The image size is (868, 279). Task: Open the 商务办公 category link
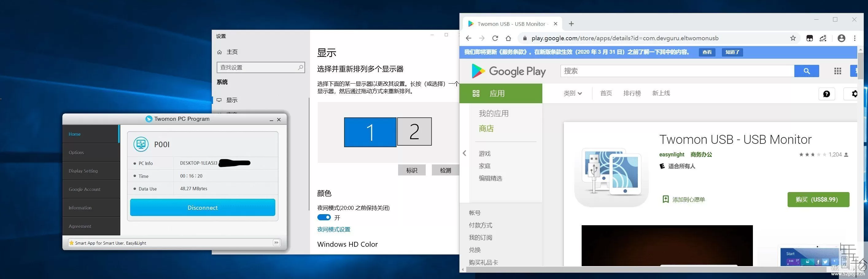701,154
